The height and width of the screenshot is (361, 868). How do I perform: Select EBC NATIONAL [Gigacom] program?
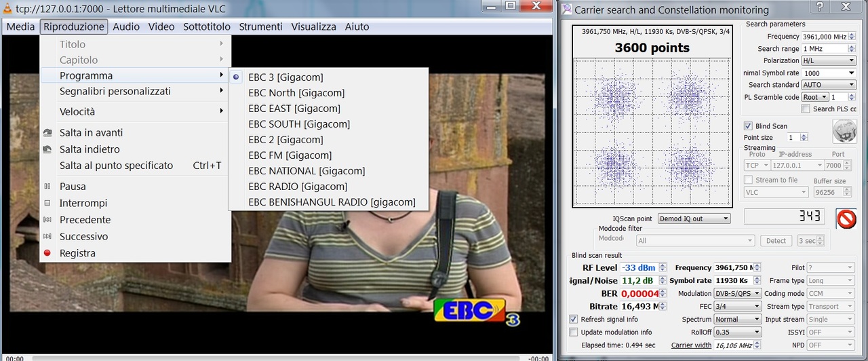pyautogui.click(x=328, y=171)
